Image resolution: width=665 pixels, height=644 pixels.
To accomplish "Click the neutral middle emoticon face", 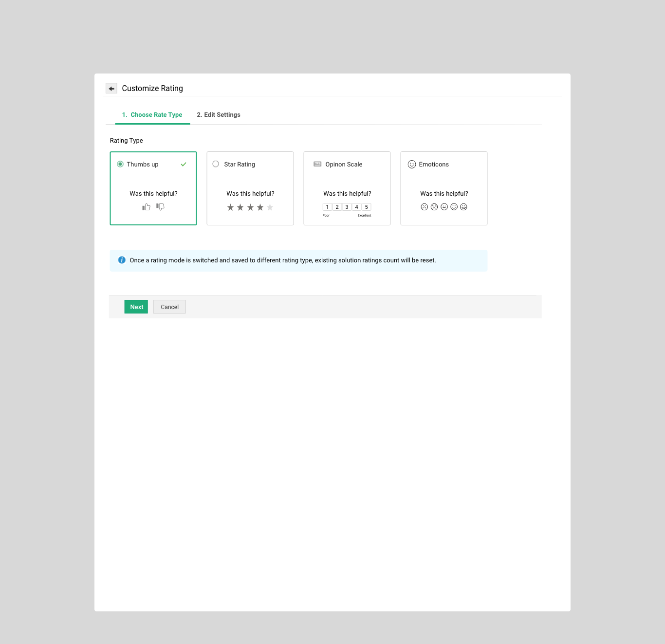I will click(x=444, y=207).
